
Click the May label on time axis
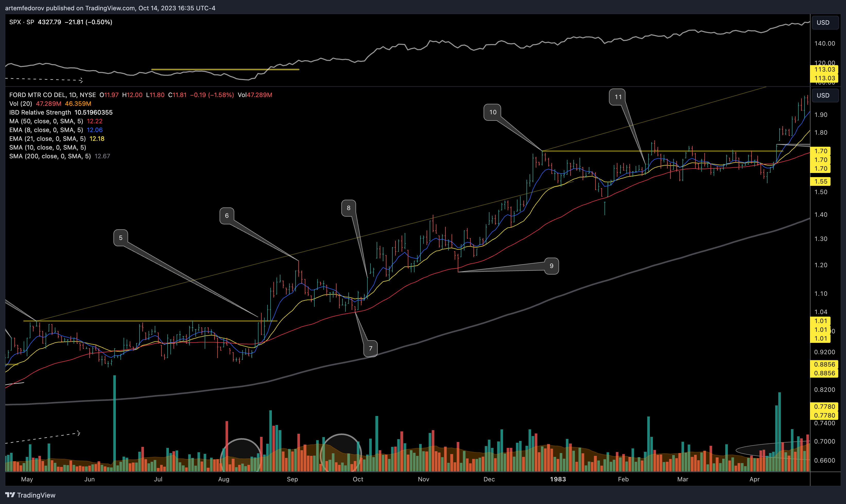coord(27,479)
